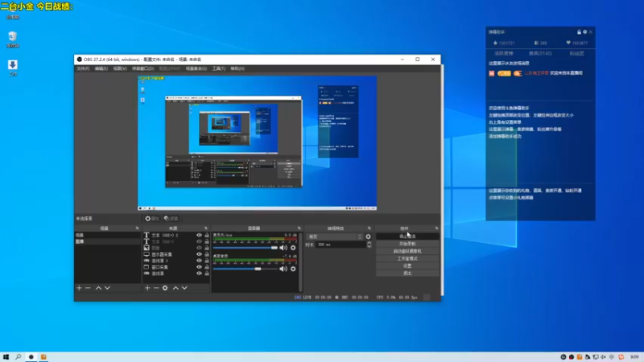Move scene down in Scenes panel

[107, 288]
